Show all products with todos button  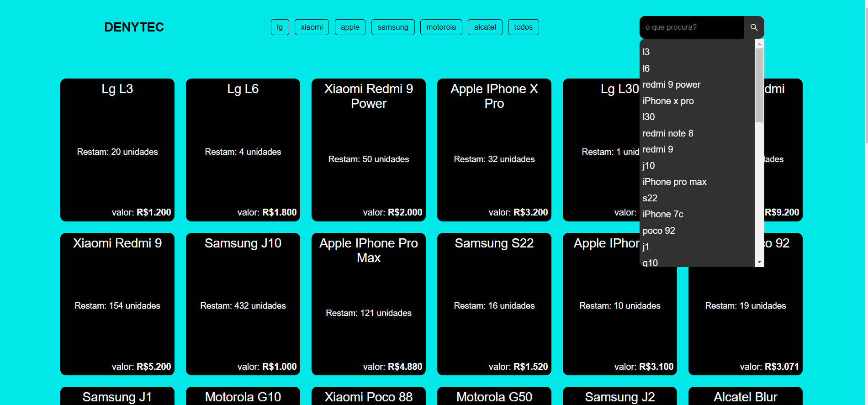pyautogui.click(x=523, y=27)
